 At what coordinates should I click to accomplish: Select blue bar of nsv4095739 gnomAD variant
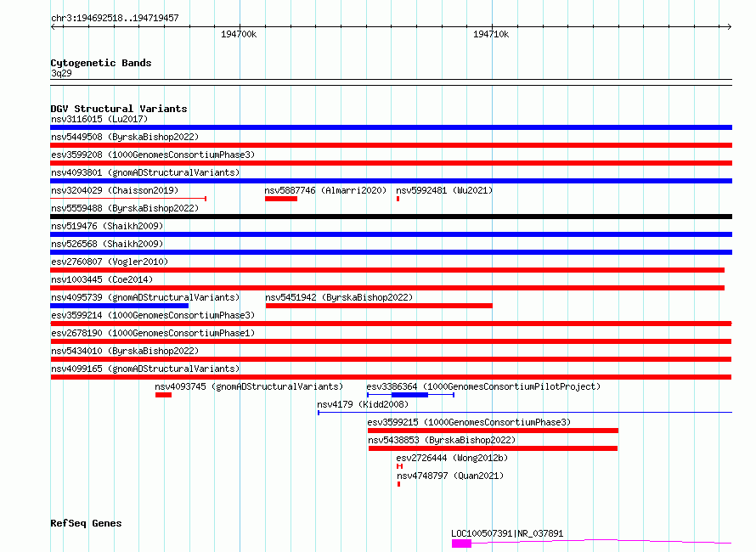120,306
